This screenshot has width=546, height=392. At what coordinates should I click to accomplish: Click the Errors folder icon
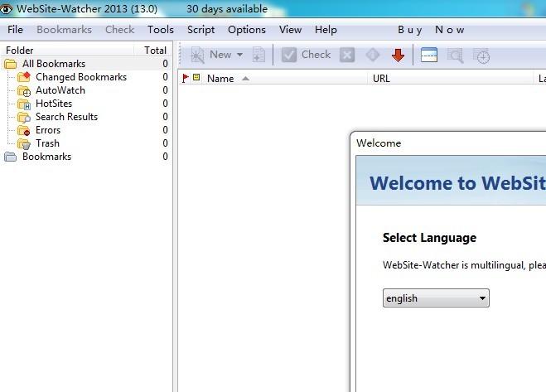(24, 130)
